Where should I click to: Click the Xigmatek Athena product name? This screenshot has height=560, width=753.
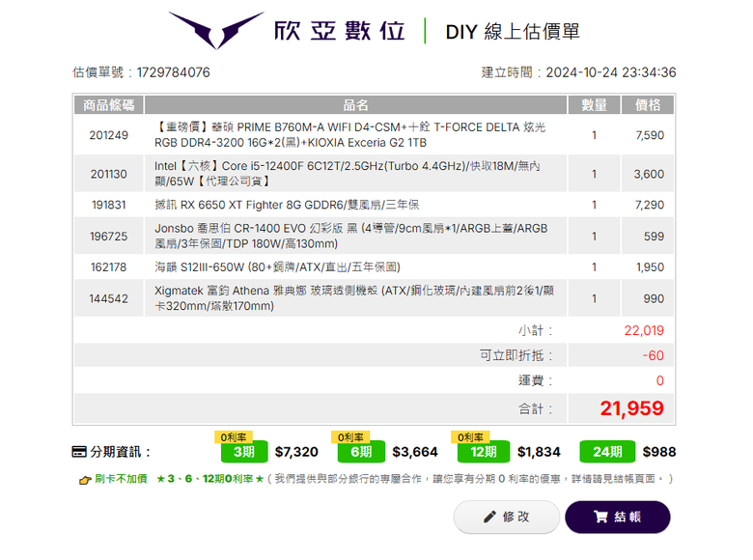point(354,298)
